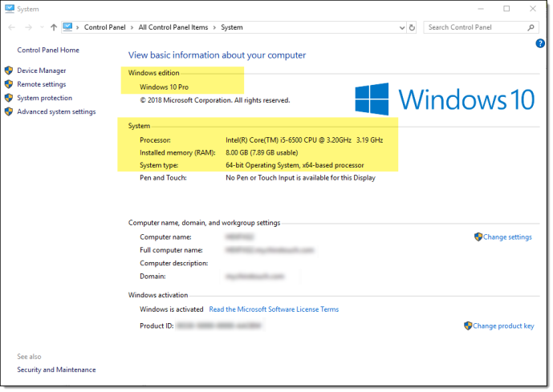Image resolution: width=553 pixels, height=392 pixels.
Task: Click the Refresh button in address bar
Action: point(412,27)
